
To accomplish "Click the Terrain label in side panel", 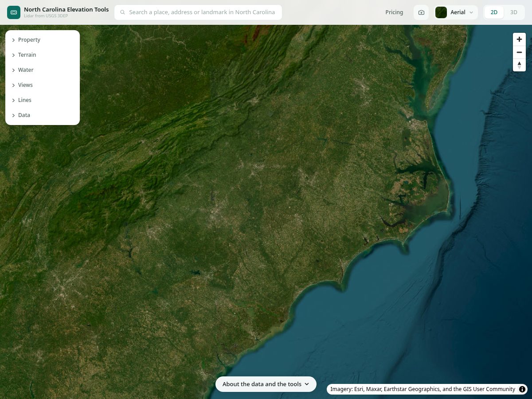I will [x=27, y=55].
